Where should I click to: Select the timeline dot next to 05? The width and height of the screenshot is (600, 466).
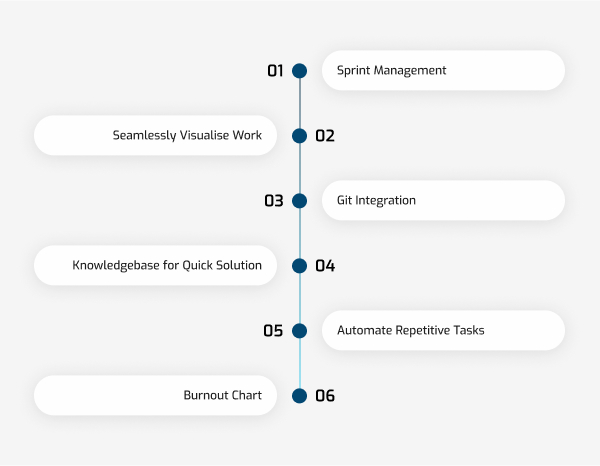[x=299, y=331]
